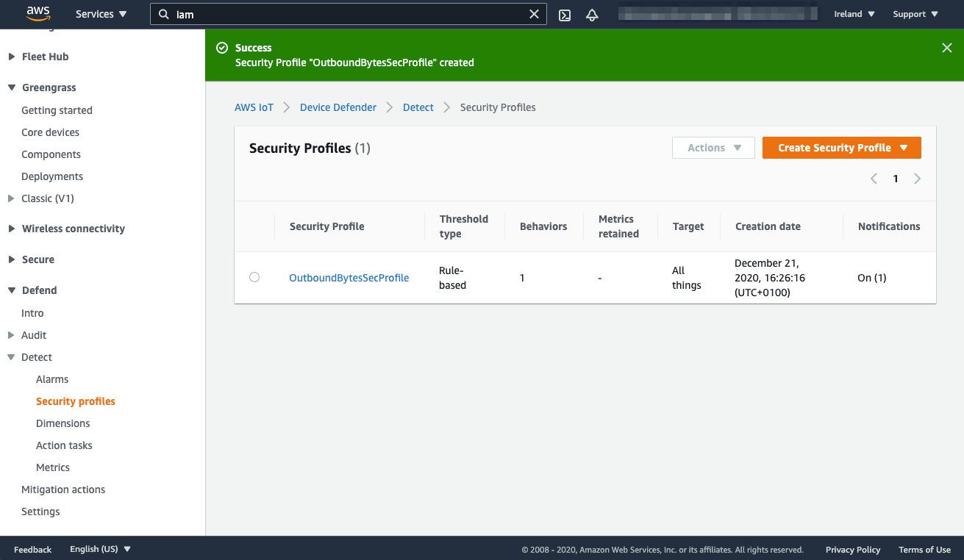Click the On (1) notifications cell
964x560 pixels.
click(872, 278)
